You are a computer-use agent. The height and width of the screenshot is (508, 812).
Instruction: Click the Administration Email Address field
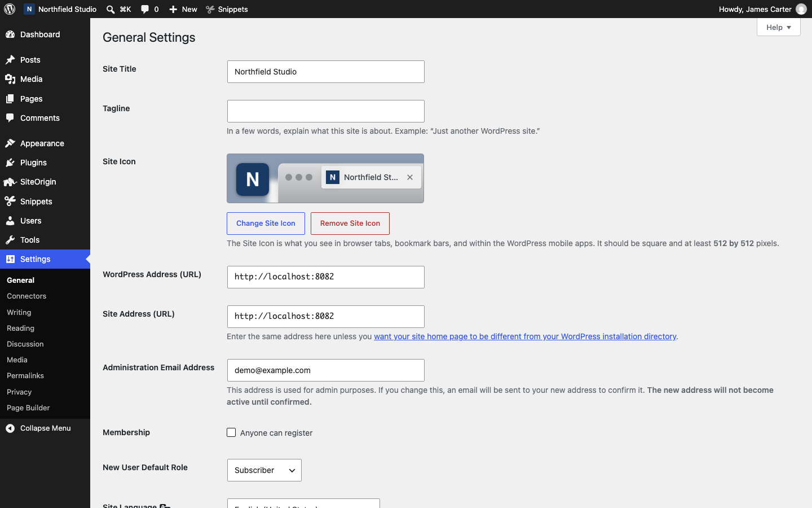click(326, 370)
